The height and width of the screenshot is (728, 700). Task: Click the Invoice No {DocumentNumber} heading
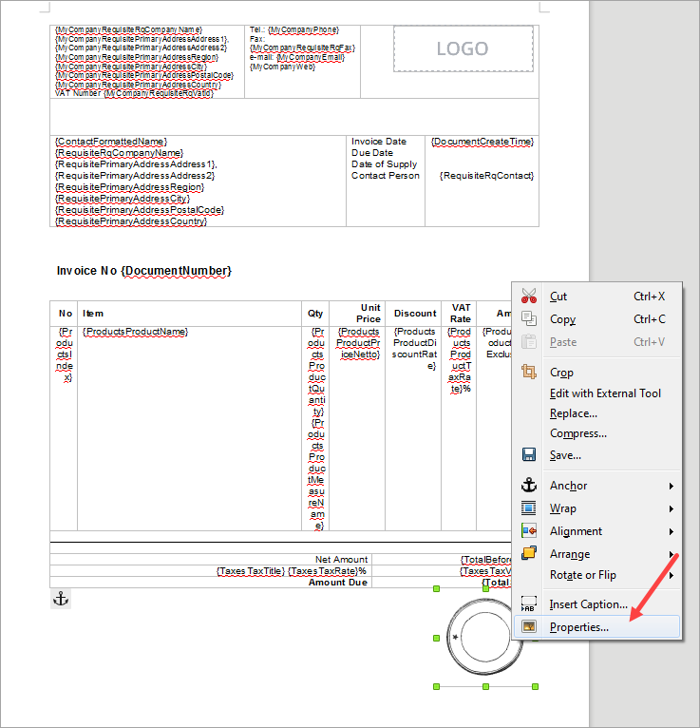point(143,271)
